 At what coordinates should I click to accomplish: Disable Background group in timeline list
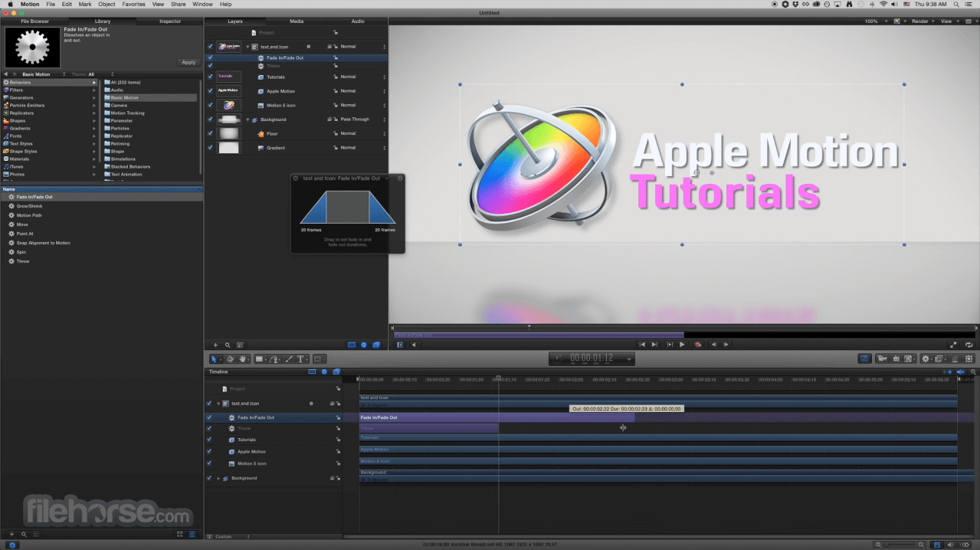[209, 478]
